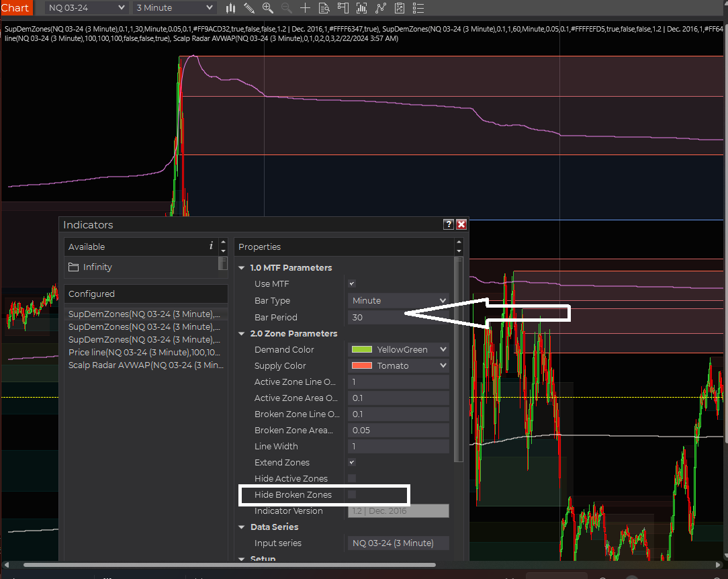Click the Indicators dialog help button

click(449, 224)
